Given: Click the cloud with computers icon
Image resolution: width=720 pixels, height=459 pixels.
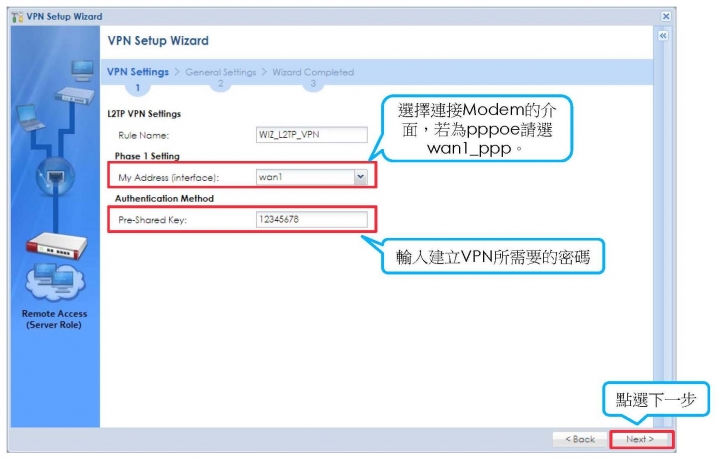Looking at the screenshot, I should [55, 281].
